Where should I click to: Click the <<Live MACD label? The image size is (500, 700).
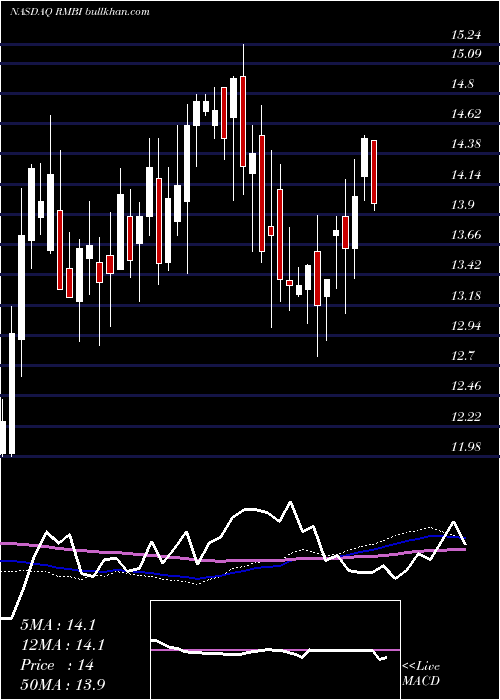[421, 674]
